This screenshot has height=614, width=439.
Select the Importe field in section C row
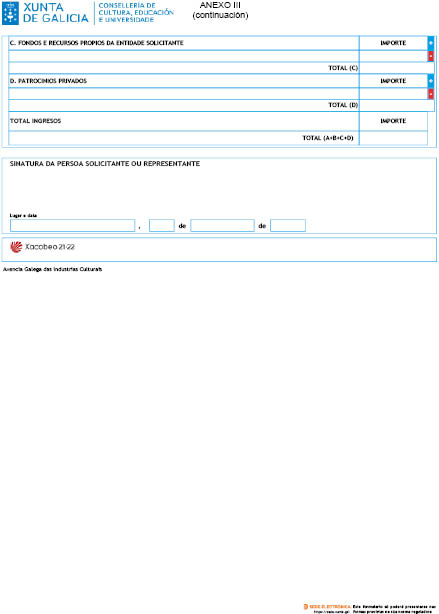tap(393, 56)
